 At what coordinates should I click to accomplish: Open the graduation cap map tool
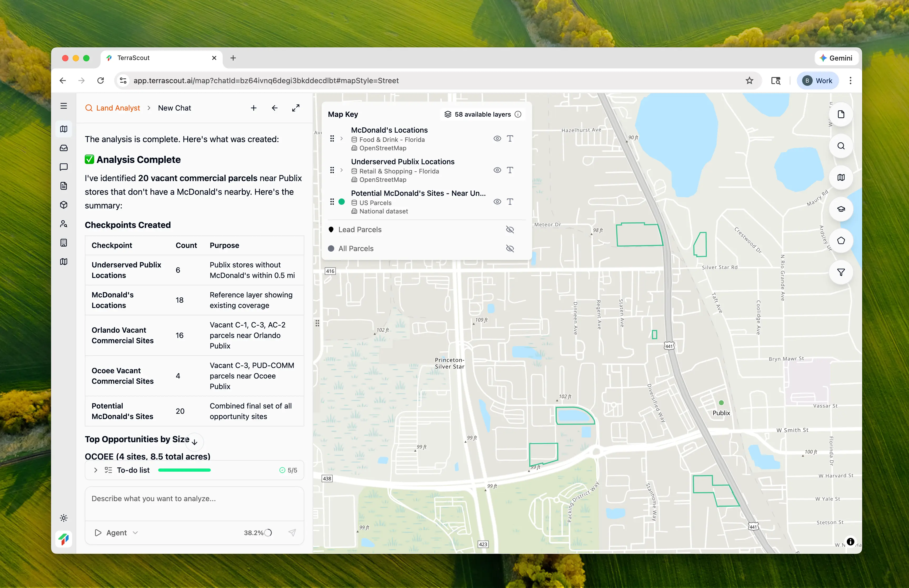(x=841, y=209)
